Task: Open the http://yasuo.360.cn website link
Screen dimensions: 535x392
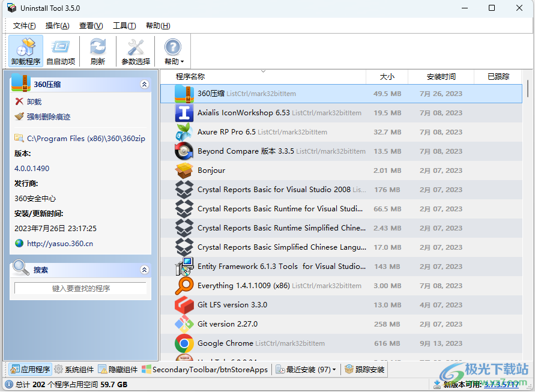Action: 60,244
